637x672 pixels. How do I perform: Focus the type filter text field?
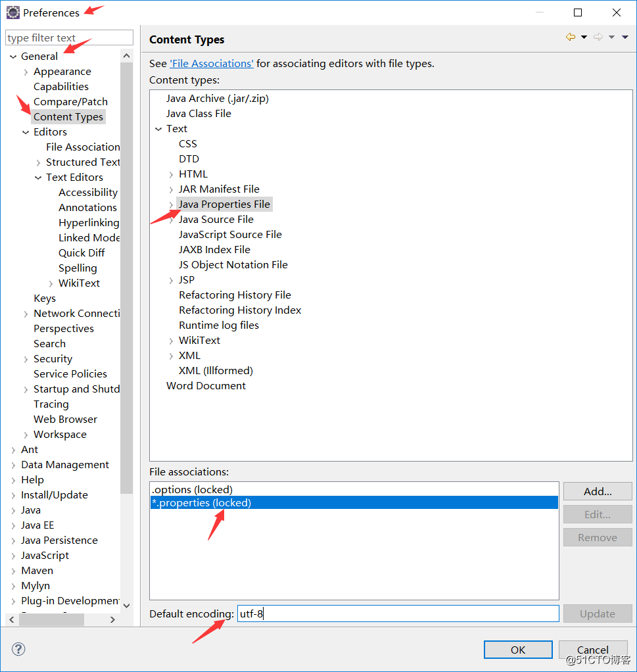point(70,37)
